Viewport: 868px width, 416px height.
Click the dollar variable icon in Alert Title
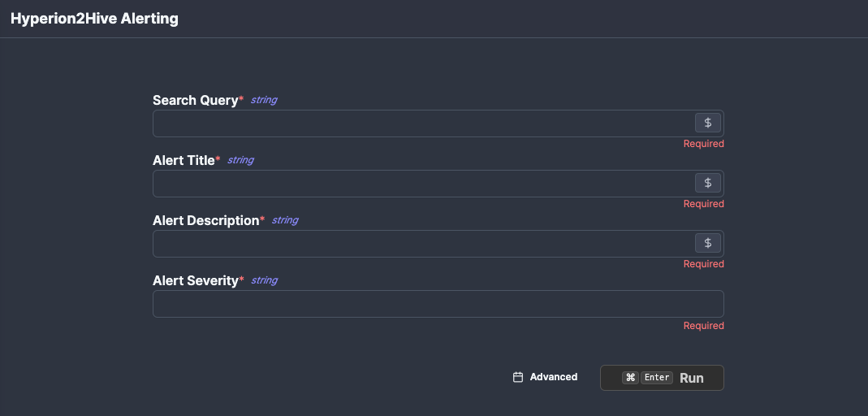(707, 183)
